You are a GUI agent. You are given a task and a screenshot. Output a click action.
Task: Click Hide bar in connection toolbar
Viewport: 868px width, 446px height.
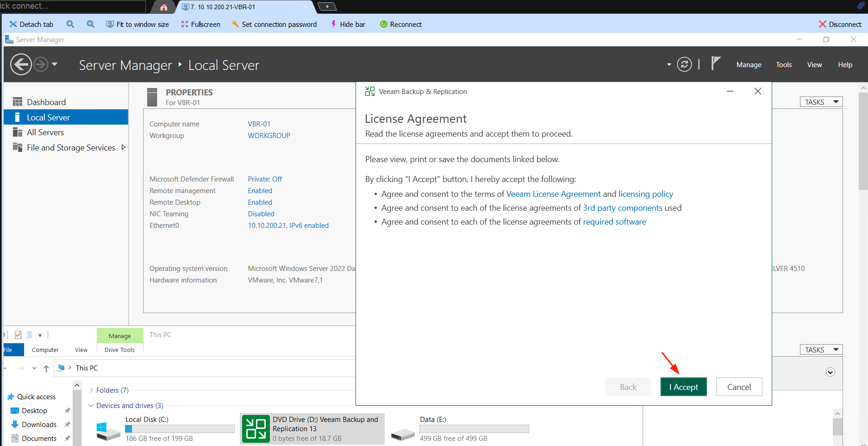click(x=348, y=24)
